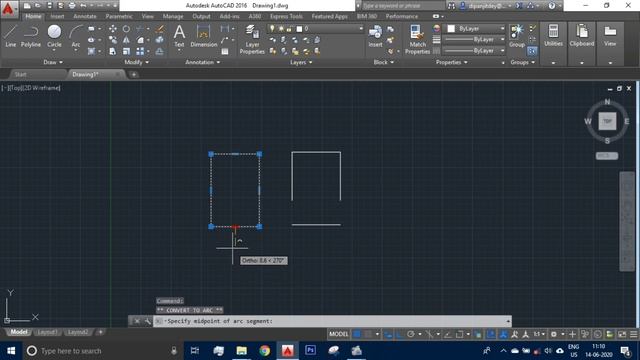The height and width of the screenshot is (360, 640).
Task: Click the AutoCAD application menu logo
Action: coord(8,9)
